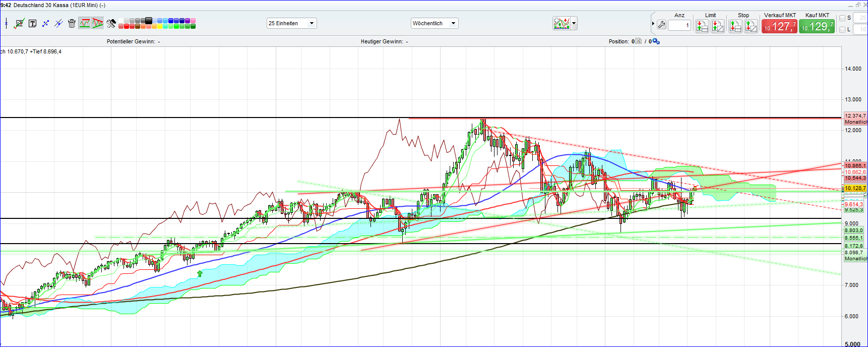Click the close position X icon

pos(638,41)
